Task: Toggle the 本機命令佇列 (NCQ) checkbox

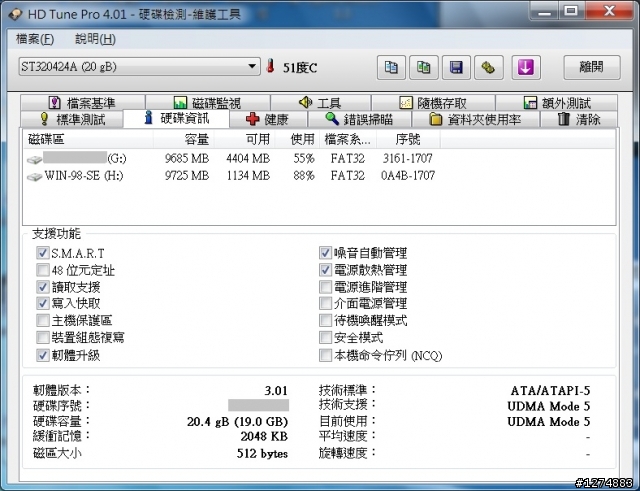Action: pos(325,355)
